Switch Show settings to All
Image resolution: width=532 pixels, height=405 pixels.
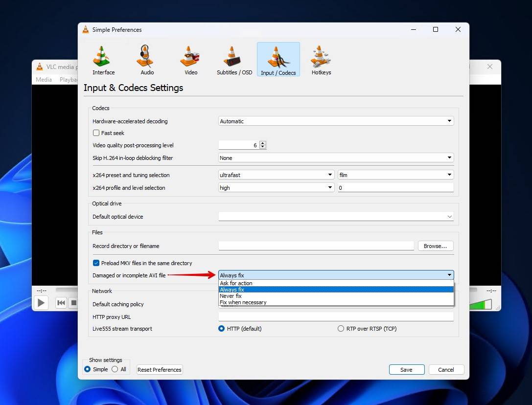115,369
